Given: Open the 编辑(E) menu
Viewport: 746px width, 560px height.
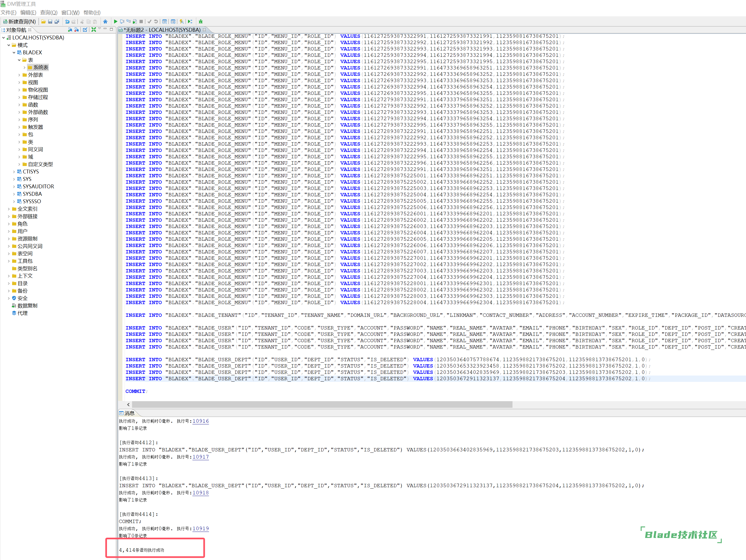Looking at the screenshot, I should point(28,12).
